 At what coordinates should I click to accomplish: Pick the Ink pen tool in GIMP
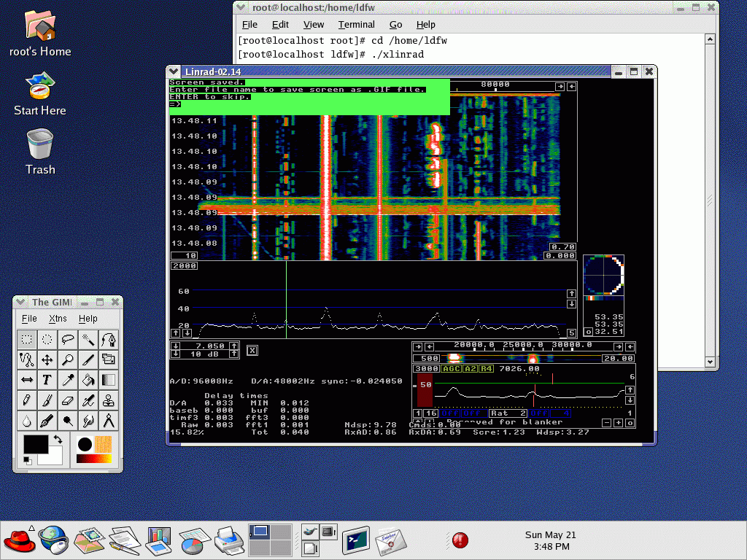47,421
